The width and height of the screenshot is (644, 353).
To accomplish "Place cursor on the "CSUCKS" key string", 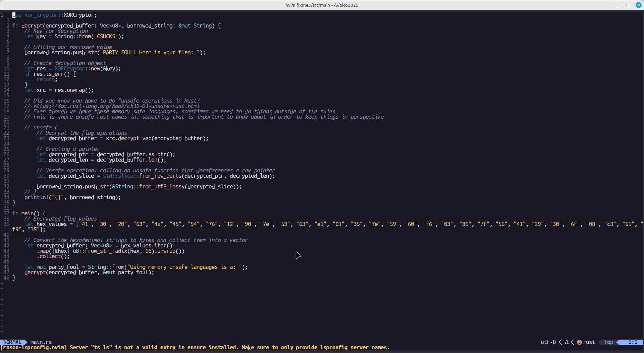I will click(106, 37).
